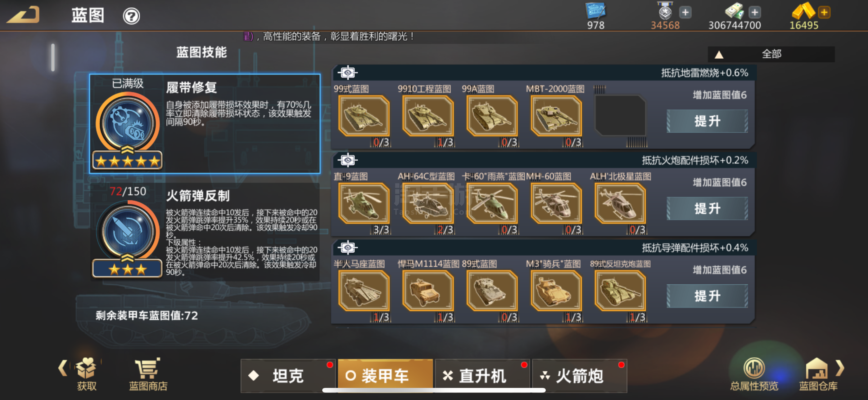Open 总属性预览 icon

pos(754,374)
